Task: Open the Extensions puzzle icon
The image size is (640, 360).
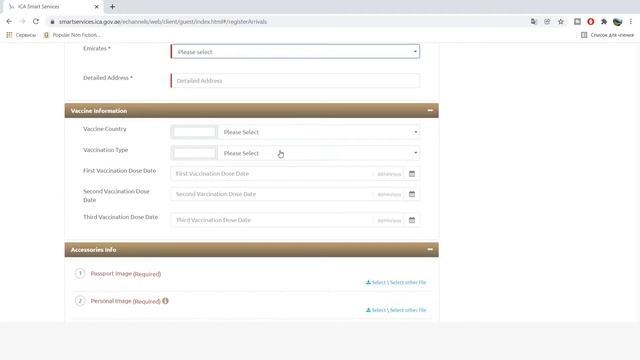Action: (x=604, y=22)
